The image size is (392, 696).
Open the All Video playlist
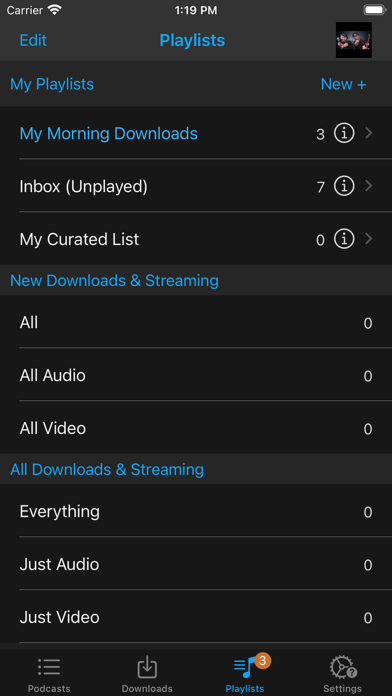pos(196,428)
